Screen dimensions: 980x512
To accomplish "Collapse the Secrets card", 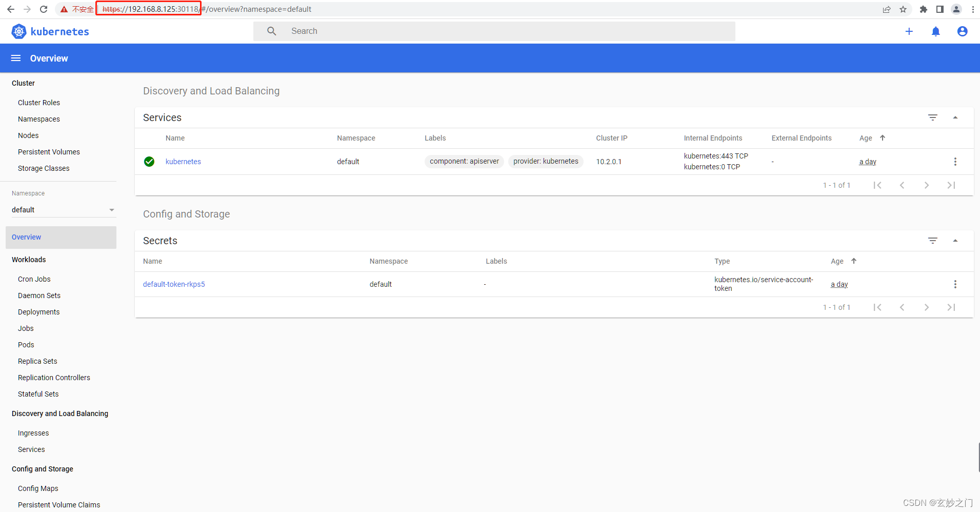I will click(x=955, y=241).
